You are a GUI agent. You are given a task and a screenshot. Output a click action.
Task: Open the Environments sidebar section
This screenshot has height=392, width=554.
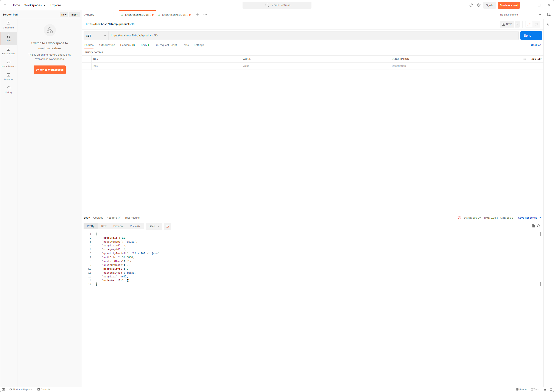click(x=8, y=51)
